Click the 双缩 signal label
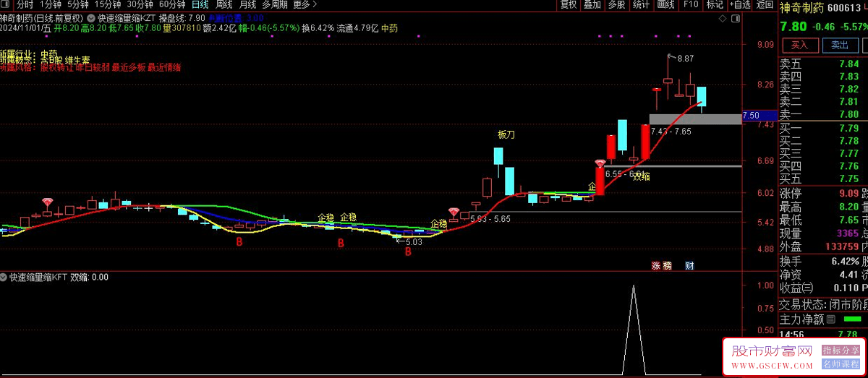This screenshot has width=868, height=378. [641, 177]
